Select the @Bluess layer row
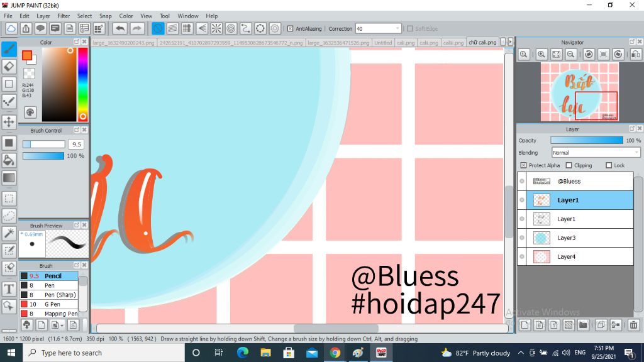This screenshot has height=362, width=644. pyautogui.click(x=575, y=181)
